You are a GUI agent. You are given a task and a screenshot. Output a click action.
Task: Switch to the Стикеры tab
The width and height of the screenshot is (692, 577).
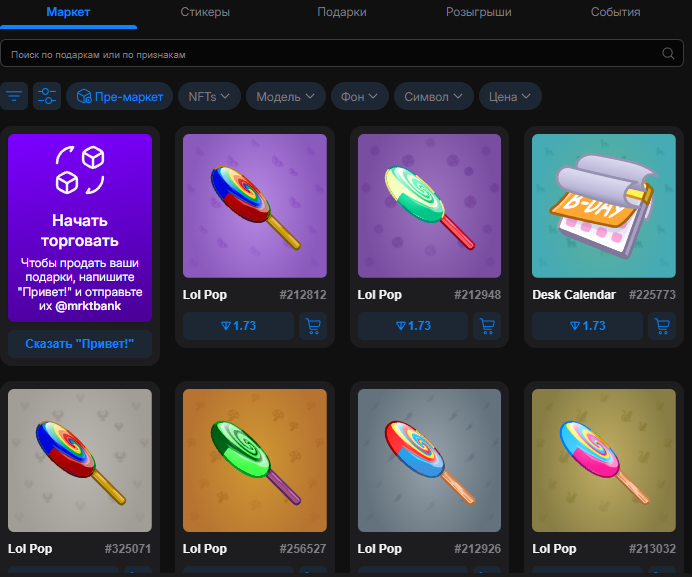pyautogui.click(x=205, y=13)
